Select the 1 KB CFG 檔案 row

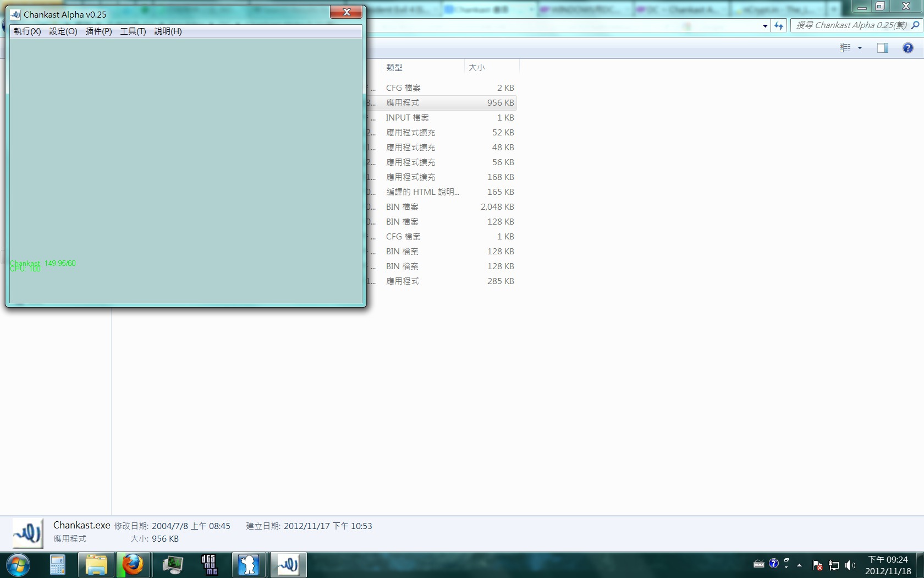pyautogui.click(x=442, y=237)
